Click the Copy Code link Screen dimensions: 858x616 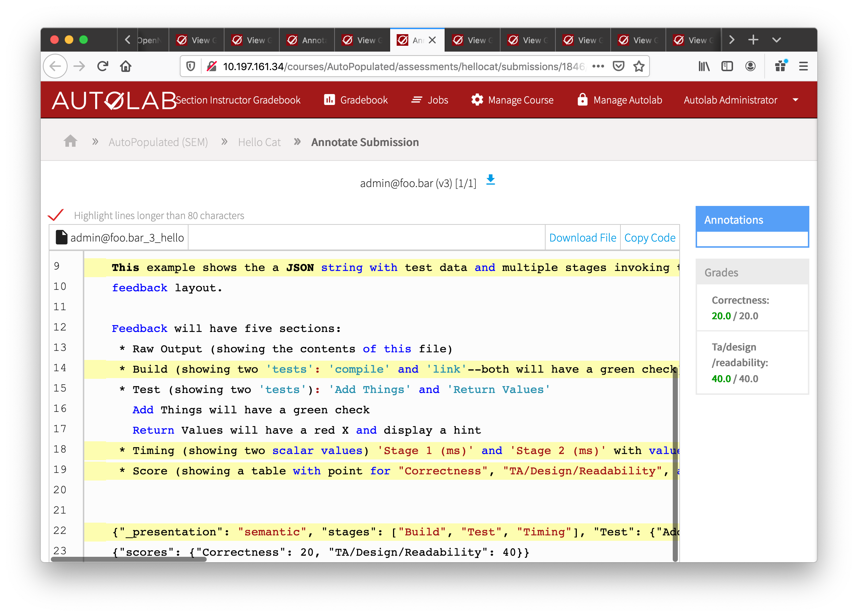click(649, 238)
